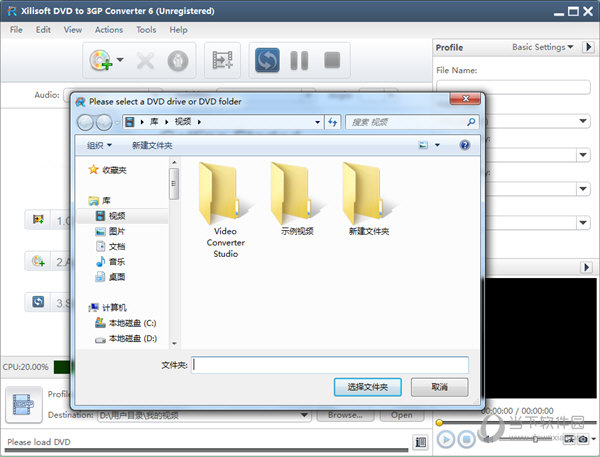The image size is (600, 457).
Task: Click the 库 breadcrumb in address bar
Action: (x=154, y=122)
